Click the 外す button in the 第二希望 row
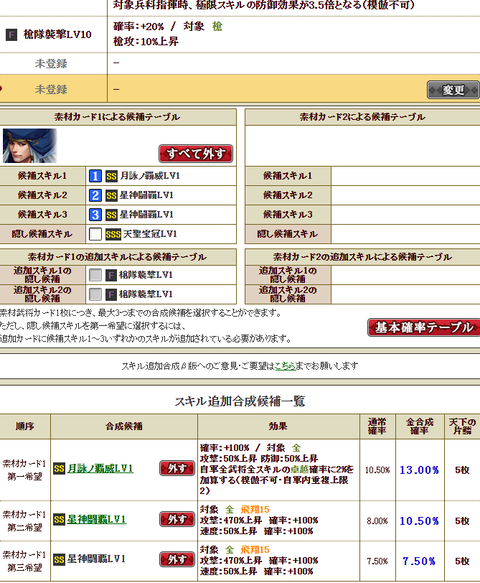This screenshot has height=583, width=480. 177,519
